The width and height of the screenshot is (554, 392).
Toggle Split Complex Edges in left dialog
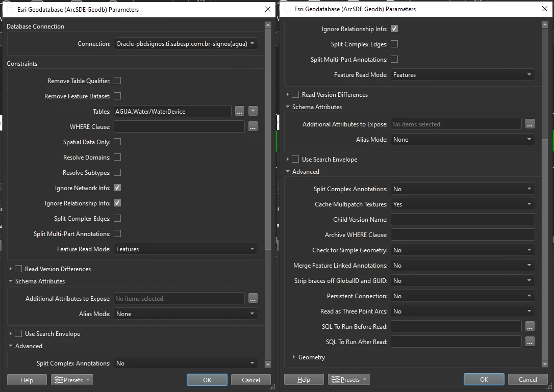[117, 218]
